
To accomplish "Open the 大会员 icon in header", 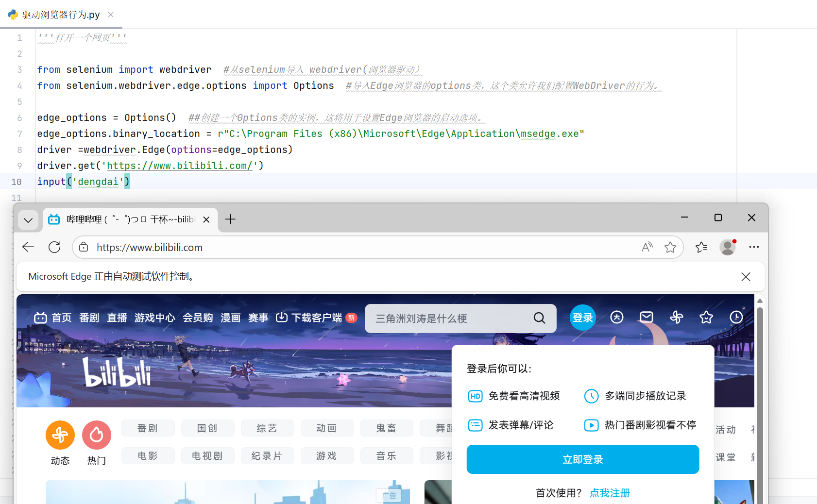I will coord(617,318).
